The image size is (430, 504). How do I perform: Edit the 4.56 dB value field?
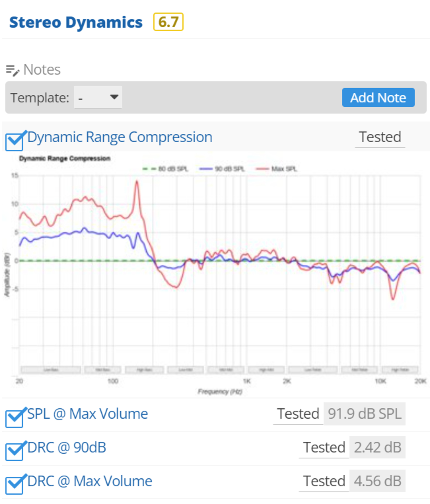[x=377, y=481]
